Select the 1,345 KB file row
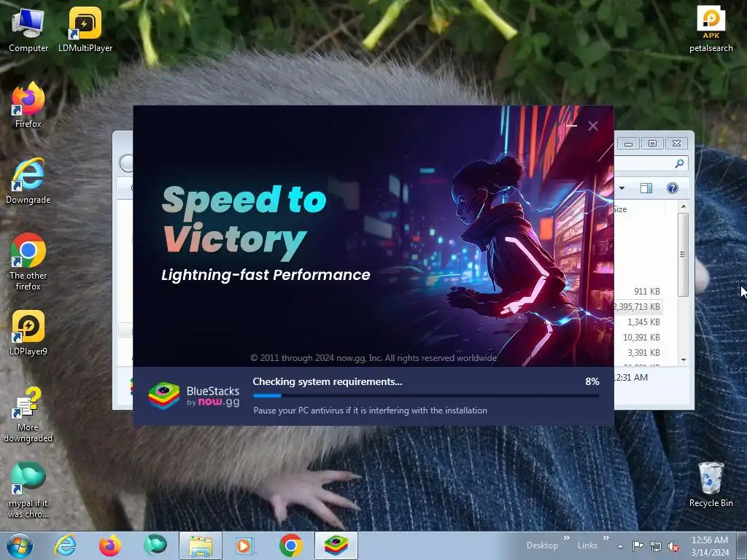The height and width of the screenshot is (560, 747). tap(638, 322)
